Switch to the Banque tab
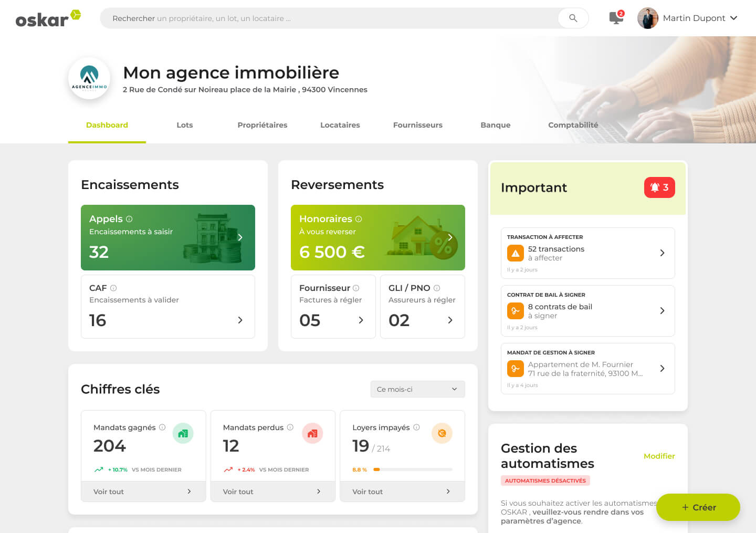756x533 pixels. 496,125
